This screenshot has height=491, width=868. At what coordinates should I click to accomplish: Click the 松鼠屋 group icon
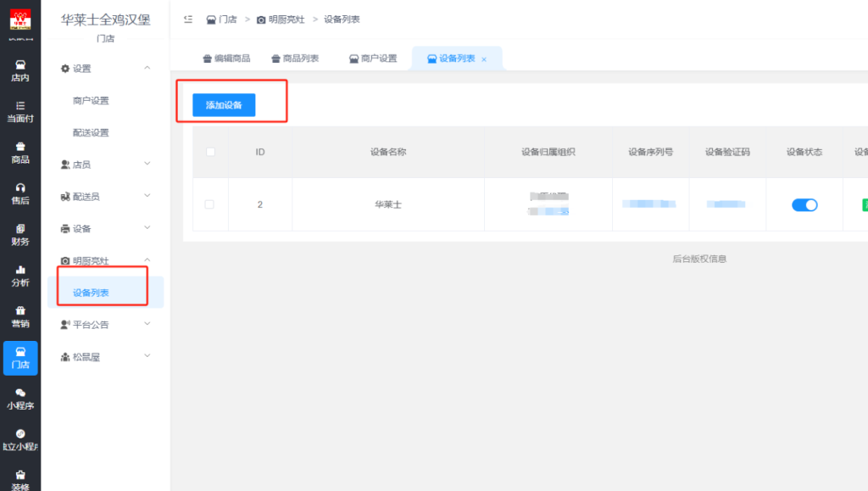64,357
